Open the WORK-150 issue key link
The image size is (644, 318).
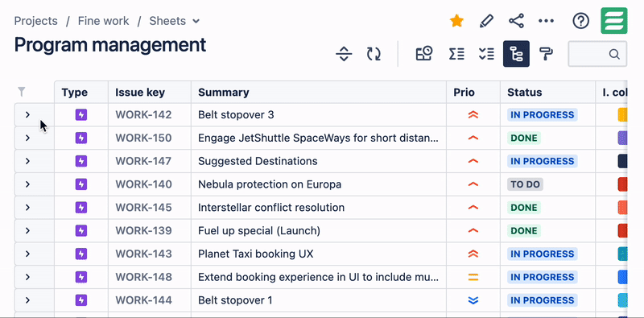[x=143, y=138]
